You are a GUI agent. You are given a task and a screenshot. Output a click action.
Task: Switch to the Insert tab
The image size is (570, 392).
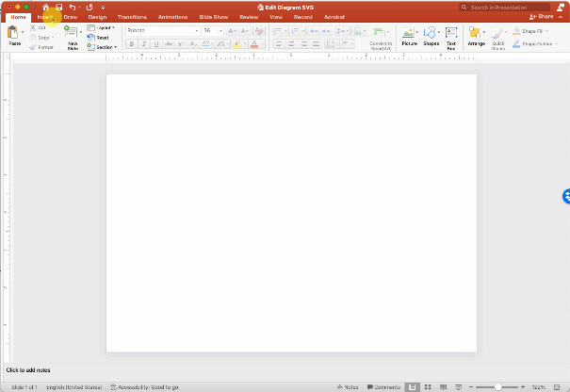[45, 17]
